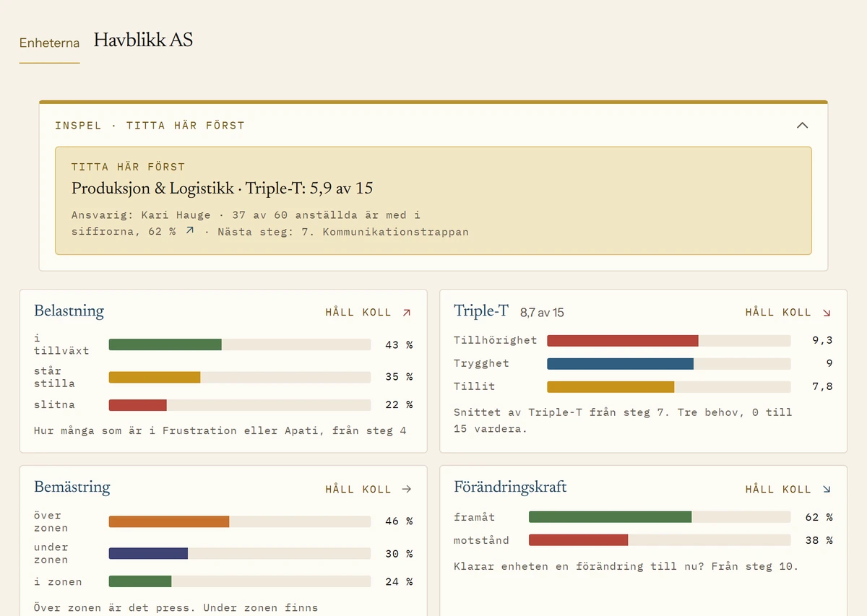Collapse the Inspel panel with the chevron

click(x=802, y=126)
